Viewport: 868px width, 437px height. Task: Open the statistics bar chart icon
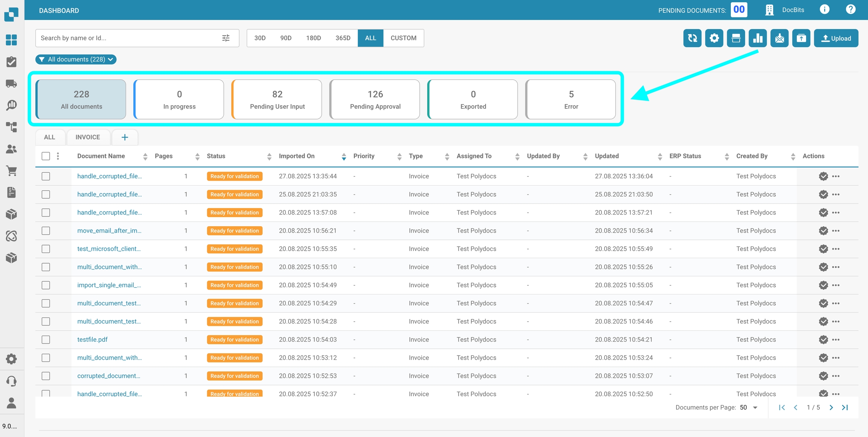tap(758, 38)
